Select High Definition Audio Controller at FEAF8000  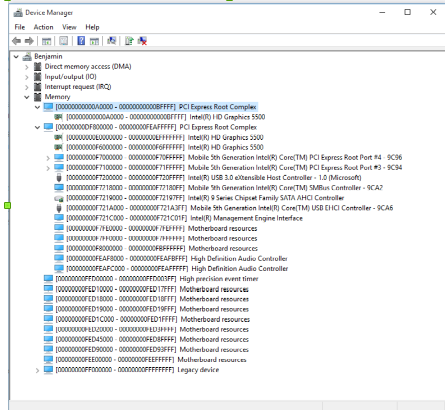click(x=177, y=259)
